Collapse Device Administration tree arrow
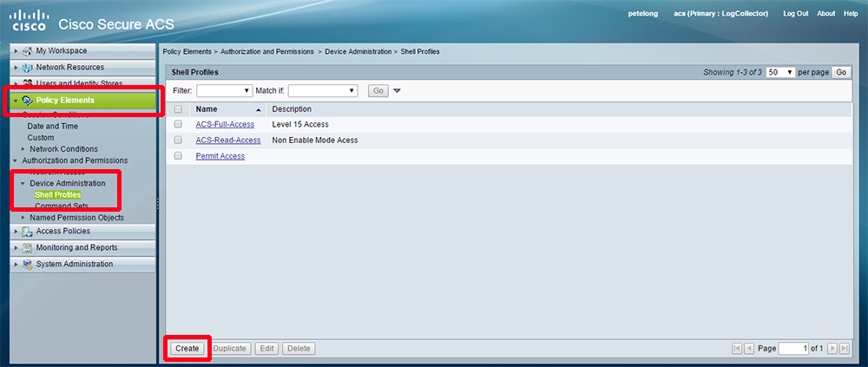The height and width of the screenshot is (367, 868). [23, 183]
